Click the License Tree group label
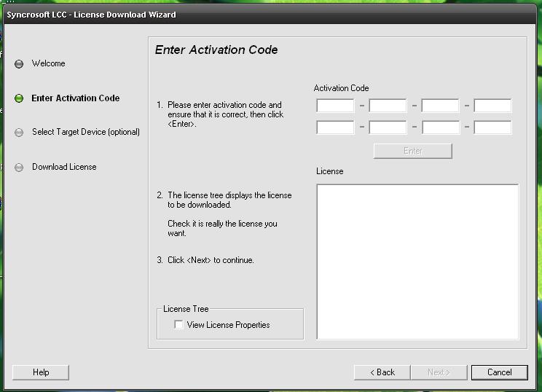The image size is (542, 392). tap(186, 309)
